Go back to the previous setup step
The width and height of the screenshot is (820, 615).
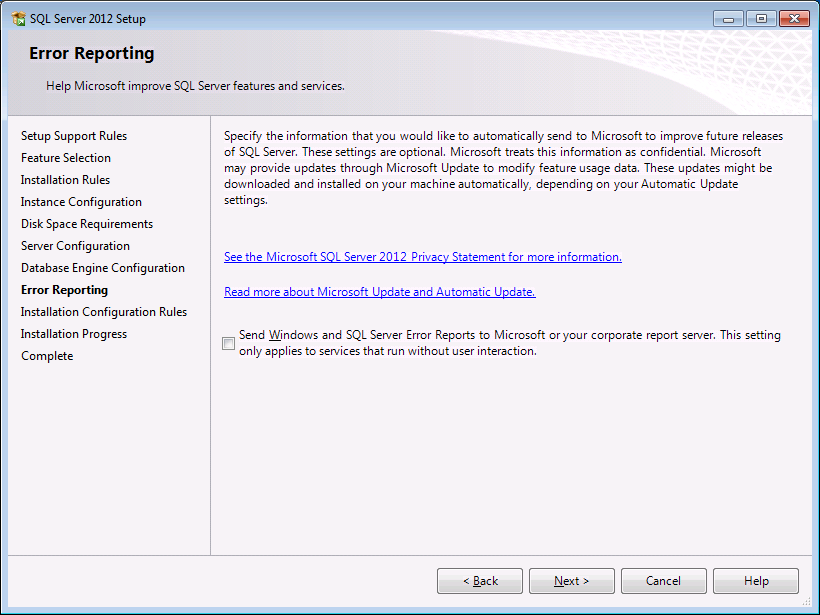479,580
